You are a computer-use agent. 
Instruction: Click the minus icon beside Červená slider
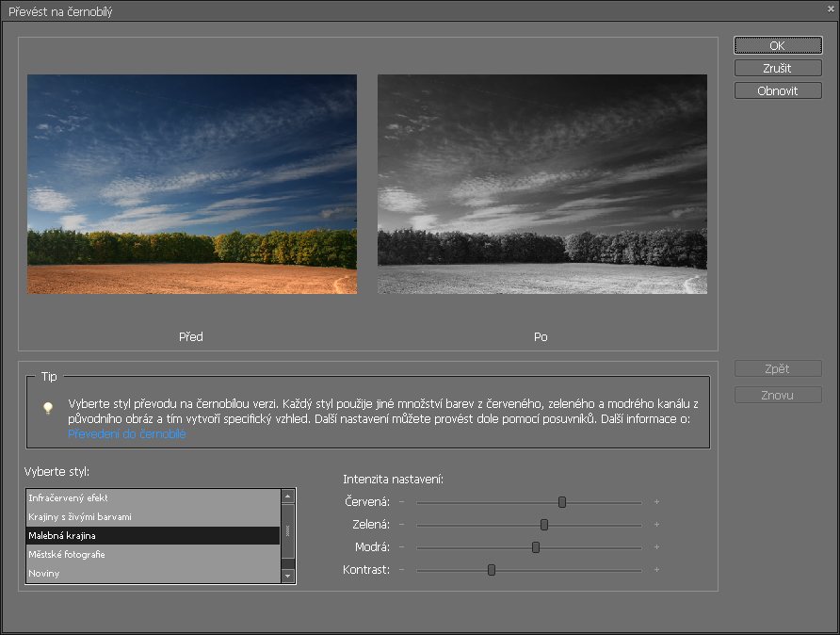pos(401,502)
